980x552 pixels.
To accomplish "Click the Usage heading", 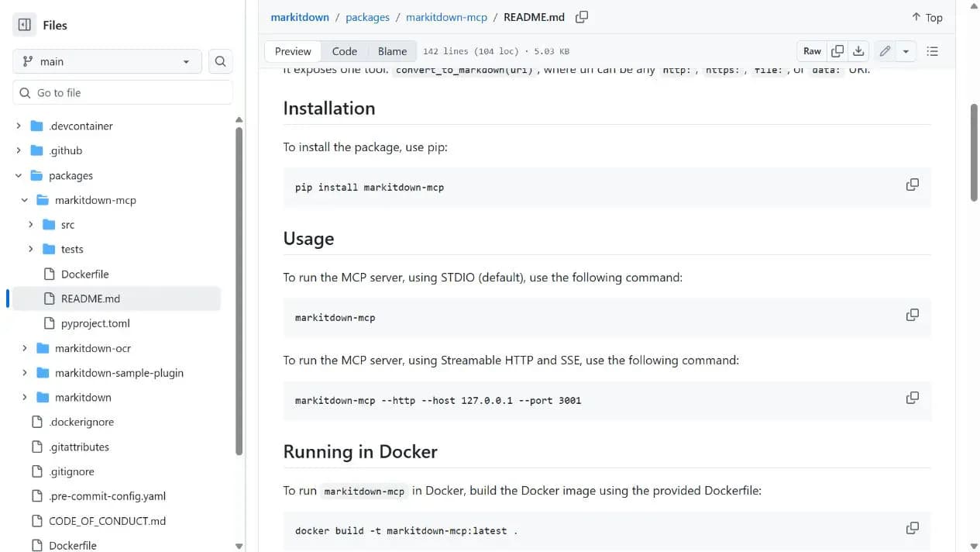I will pyautogui.click(x=308, y=238).
